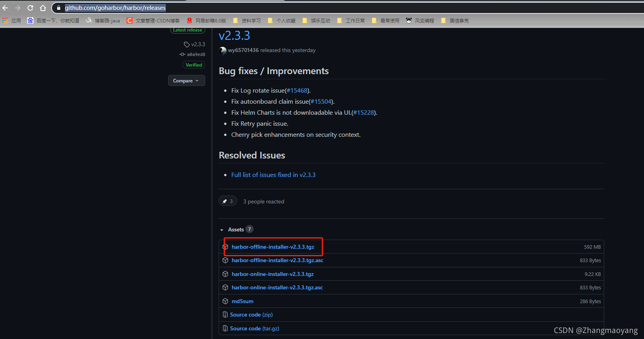Open commit a0a9ed8
Viewport: 644px width, 339px height.
coord(193,54)
